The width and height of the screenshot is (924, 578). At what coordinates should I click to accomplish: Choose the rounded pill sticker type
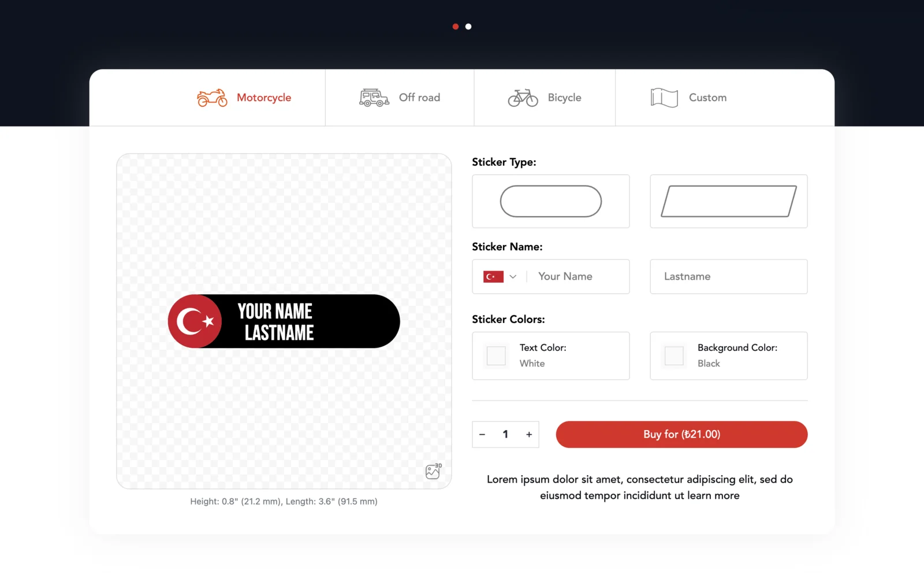pyautogui.click(x=551, y=201)
